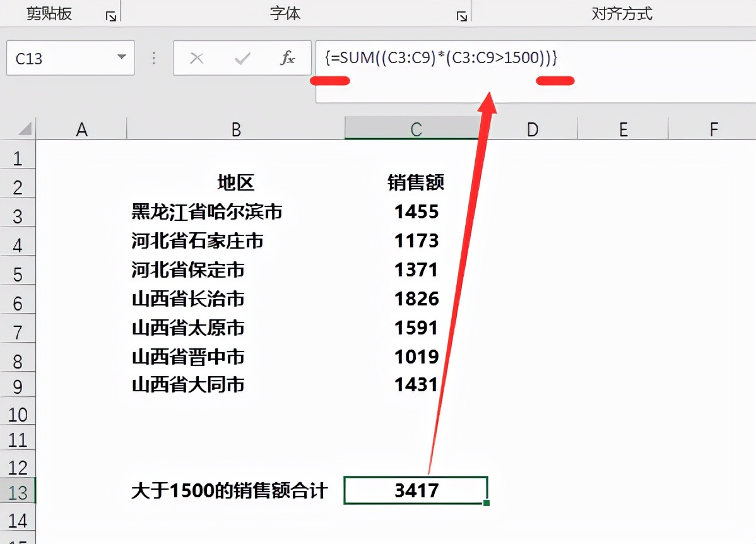The image size is (756, 544).
Task: Select row header 13
Action: 18,490
